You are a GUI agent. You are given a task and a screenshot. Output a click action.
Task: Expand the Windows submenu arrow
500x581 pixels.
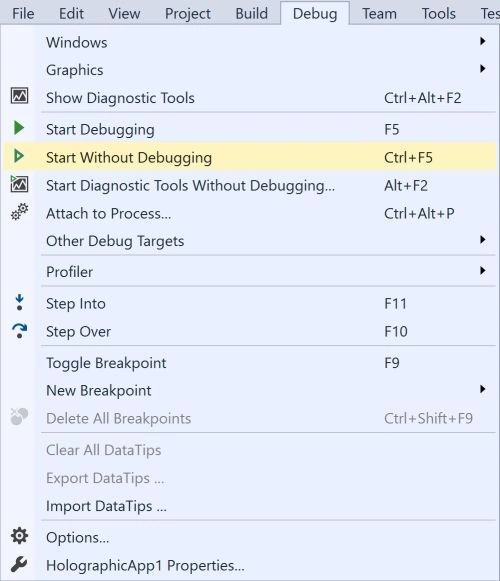pos(482,41)
